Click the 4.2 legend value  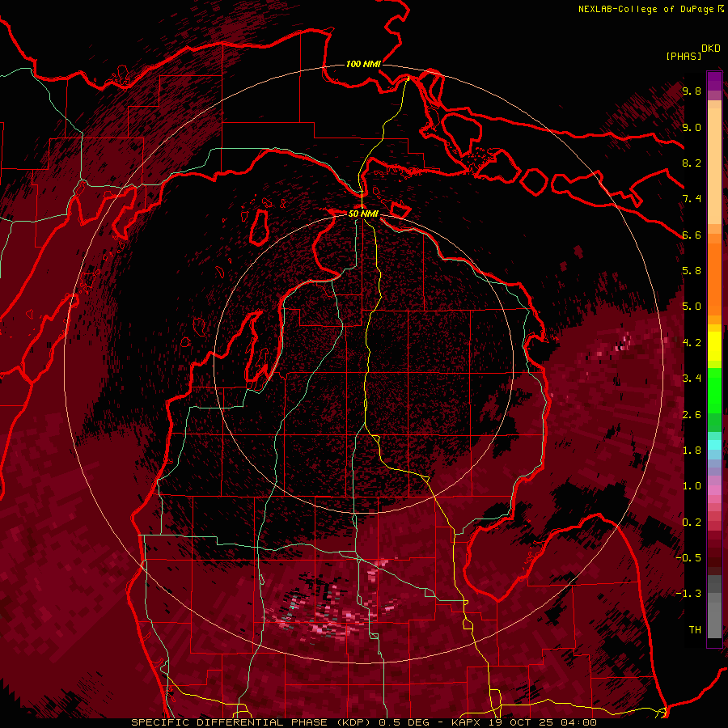(692, 343)
